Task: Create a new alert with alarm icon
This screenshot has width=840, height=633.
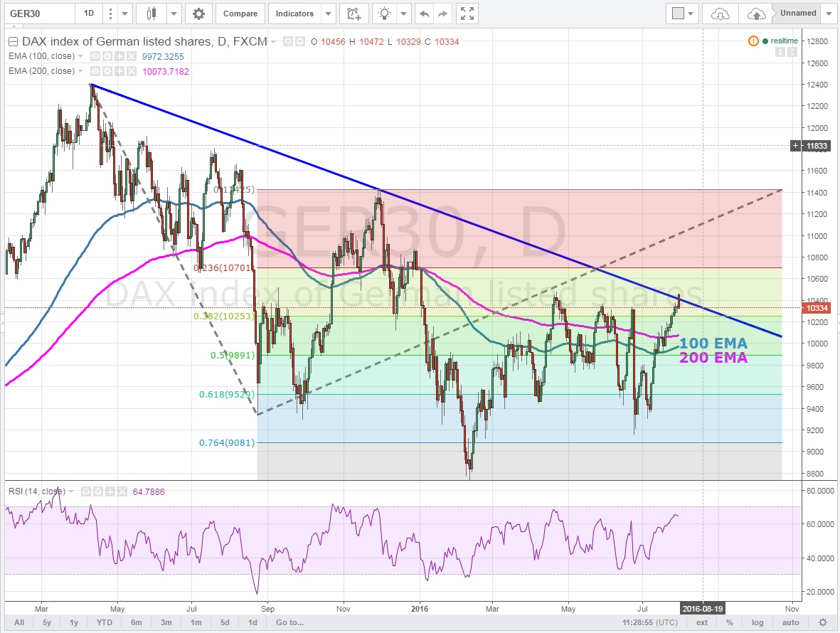Action: [x=353, y=14]
